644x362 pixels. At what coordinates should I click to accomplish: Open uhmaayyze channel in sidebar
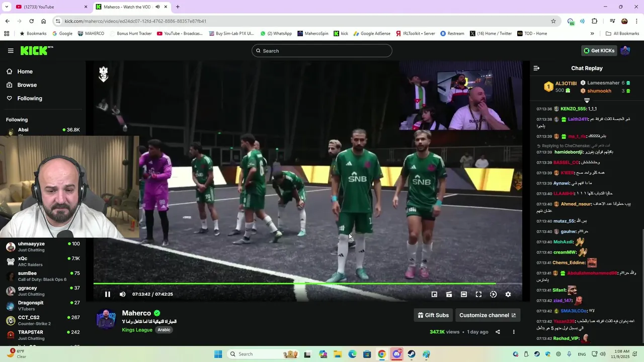pyautogui.click(x=43, y=246)
